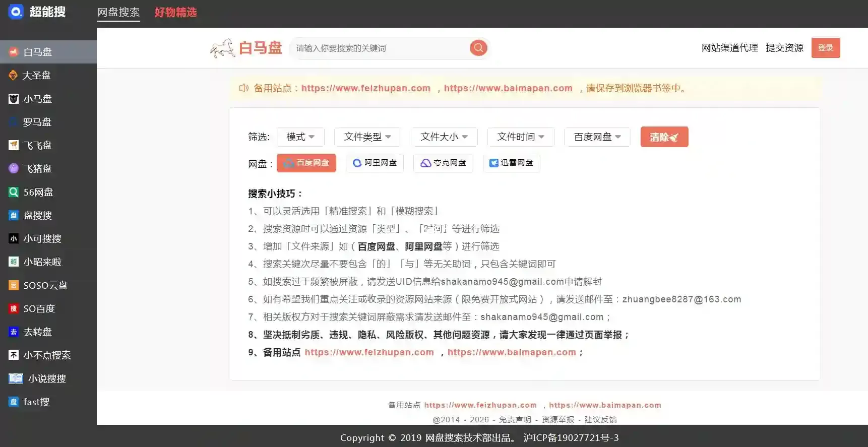This screenshot has height=447, width=868.
Task: Open 小马盘 sidebar entry
Action: tap(37, 99)
